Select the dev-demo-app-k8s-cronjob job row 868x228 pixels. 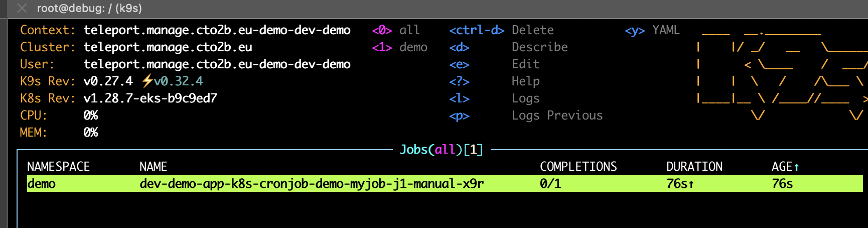(x=311, y=184)
